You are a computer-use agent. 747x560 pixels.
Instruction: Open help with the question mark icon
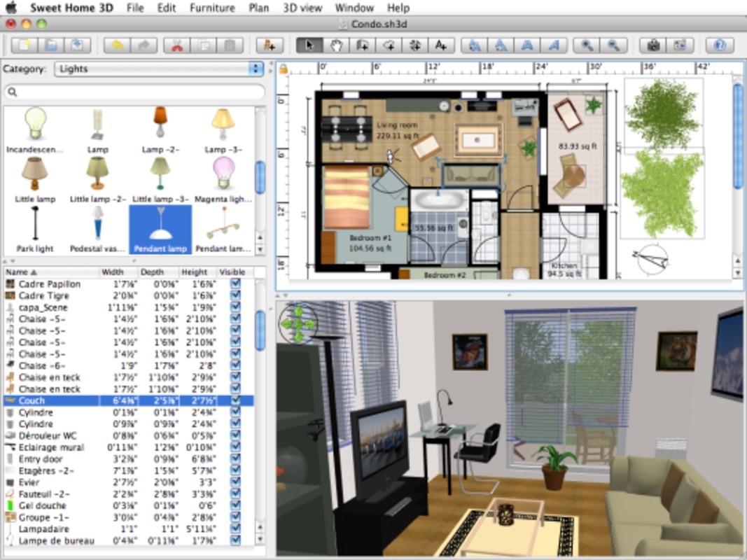coord(719,45)
